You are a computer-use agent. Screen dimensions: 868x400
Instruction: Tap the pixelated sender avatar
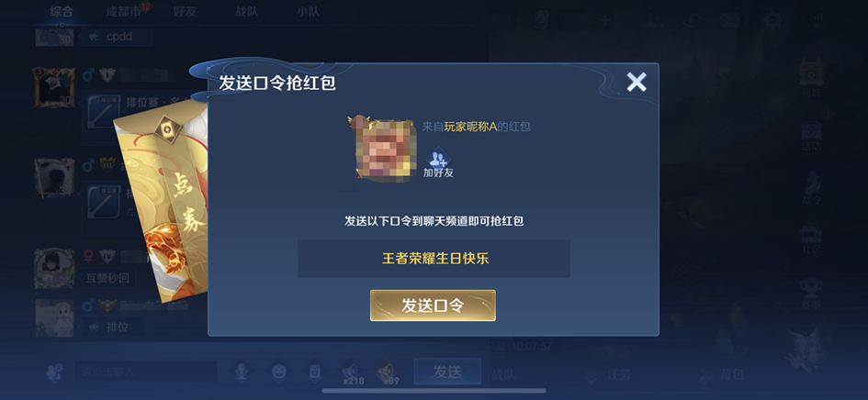(x=385, y=149)
